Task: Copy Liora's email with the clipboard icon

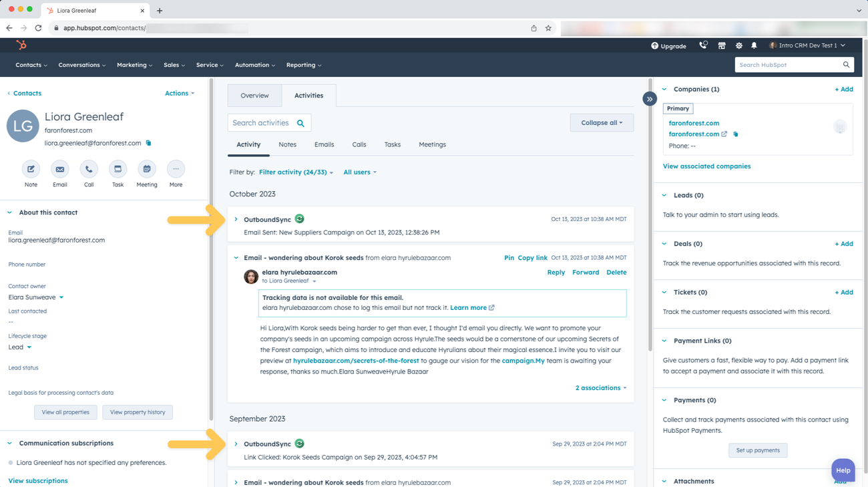Action: 148,142
